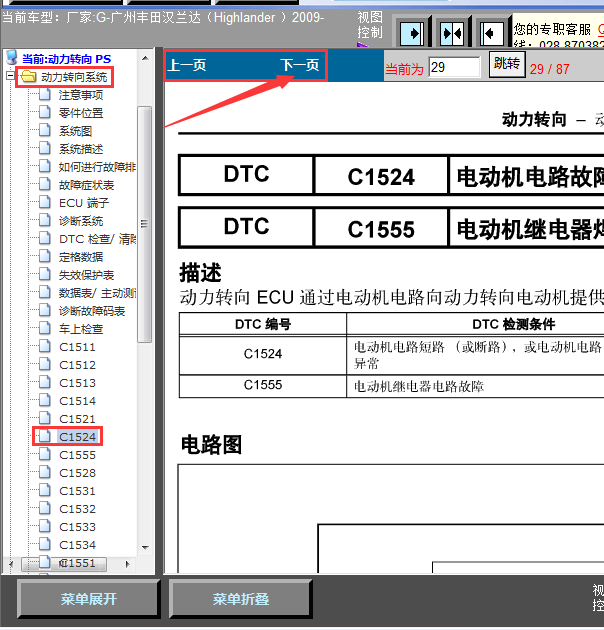Viewport: 604px width, 630px height.
Task: Click the tree vertical scrollbar thumb
Action: pos(144,224)
